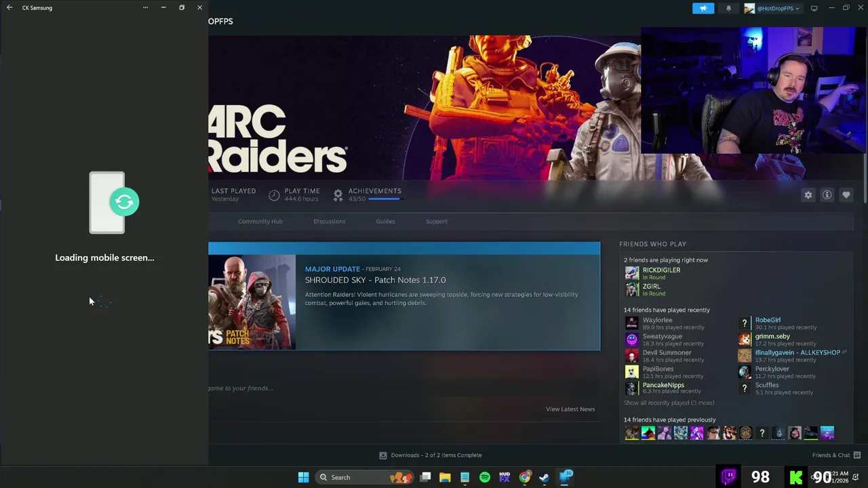Click Waylorlee friend entry
The image size is (868, 488).
[665, 323]
